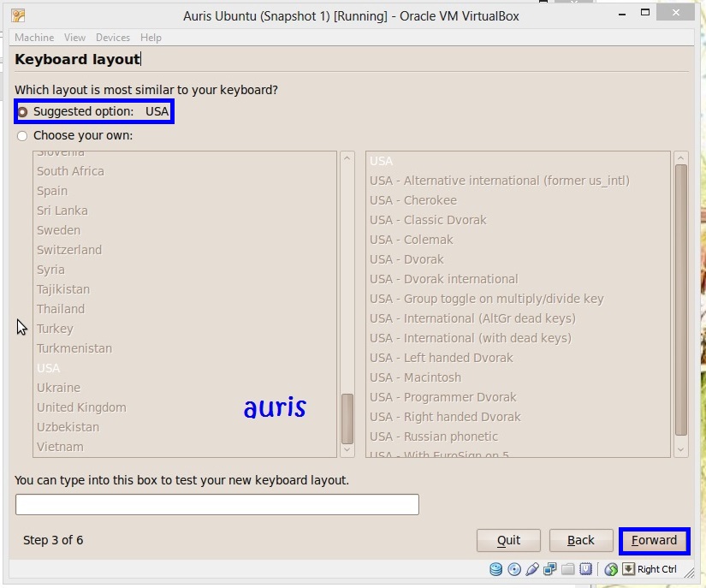The height and width of the screenshot is (588, 706).
Task: Click the country list scrollbar up arrow
Action: pos(347,158)
